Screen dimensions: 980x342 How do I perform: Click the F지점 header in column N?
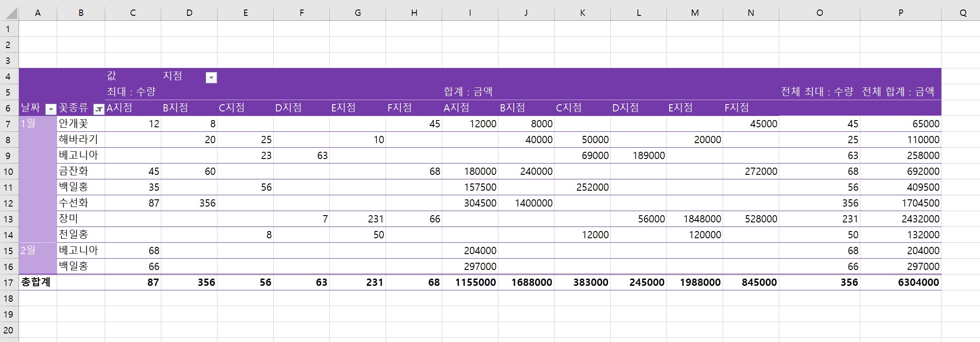tap(751, 108)
